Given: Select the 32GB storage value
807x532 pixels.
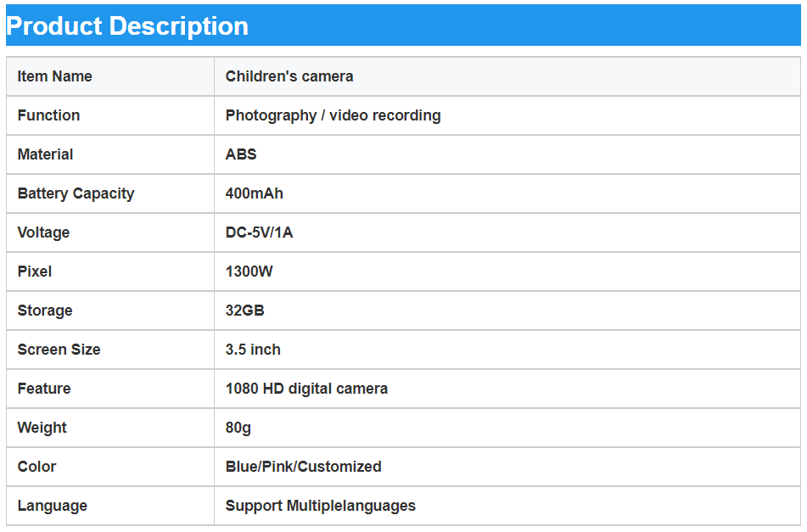Looking at the screenshot, I should (244, 311).
